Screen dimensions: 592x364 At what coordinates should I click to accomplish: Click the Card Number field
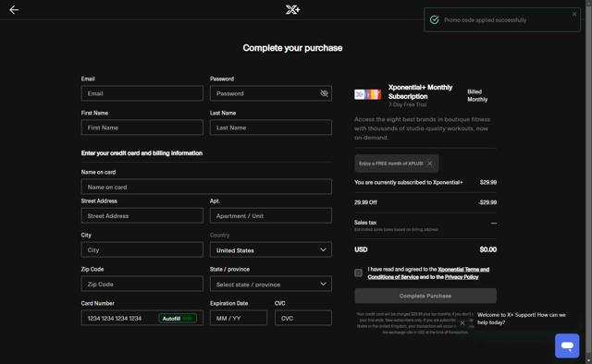pyautogui.click(x=142, y=318)
